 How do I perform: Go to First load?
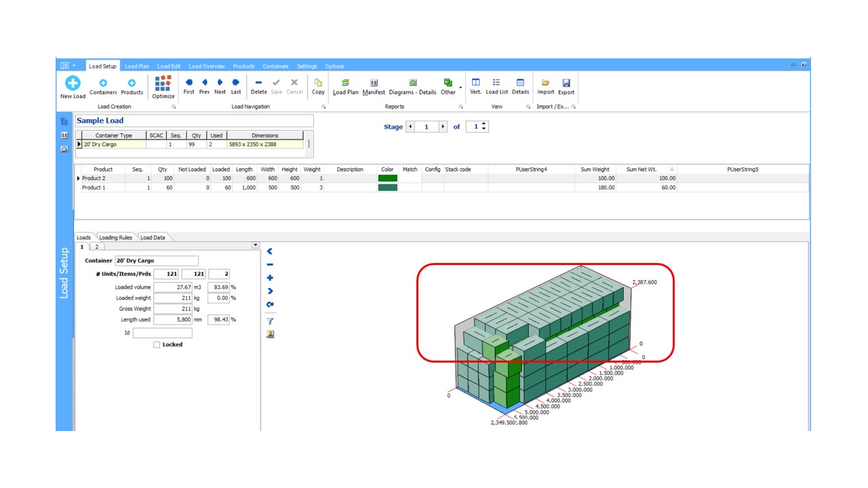[x=189, y=87]
